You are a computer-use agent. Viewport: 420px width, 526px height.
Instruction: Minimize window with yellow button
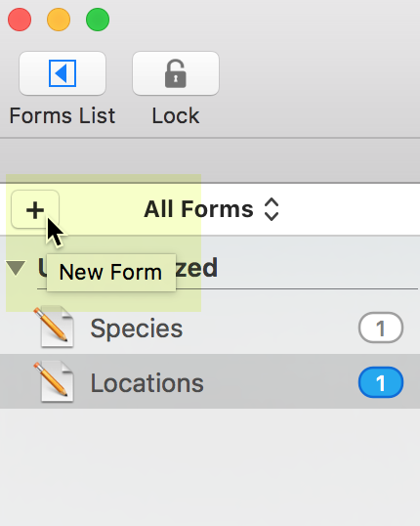59,20
